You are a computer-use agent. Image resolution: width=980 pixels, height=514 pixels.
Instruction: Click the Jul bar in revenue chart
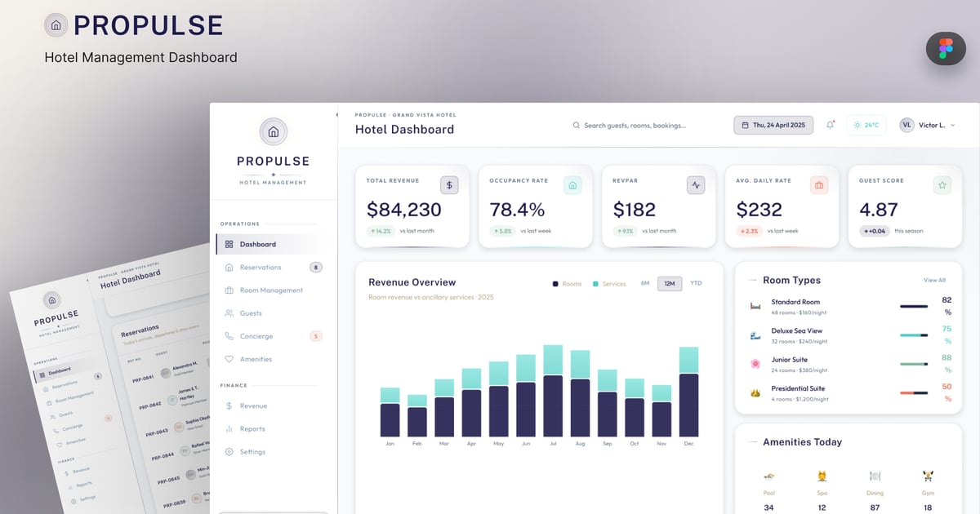coord(553,391)
